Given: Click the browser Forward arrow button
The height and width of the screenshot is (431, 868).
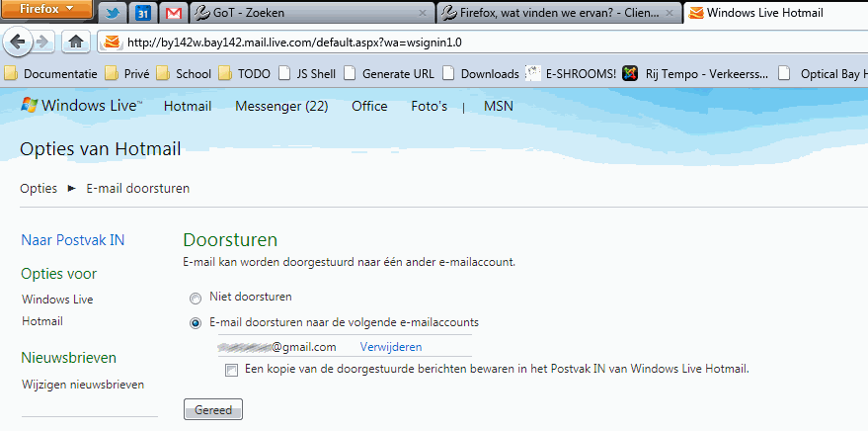Looking at the screenshot, I should (x=42, y=43).
